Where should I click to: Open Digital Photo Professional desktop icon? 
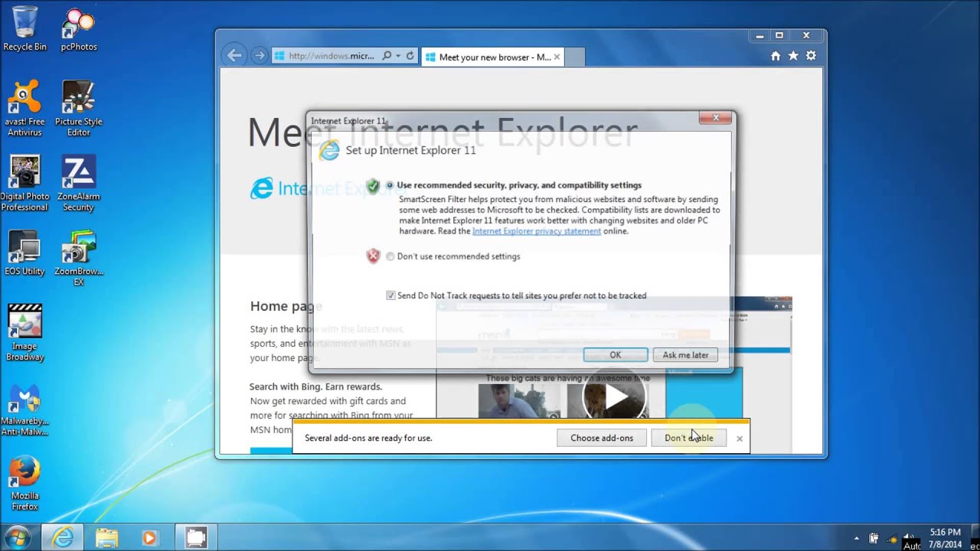point(24,184)
